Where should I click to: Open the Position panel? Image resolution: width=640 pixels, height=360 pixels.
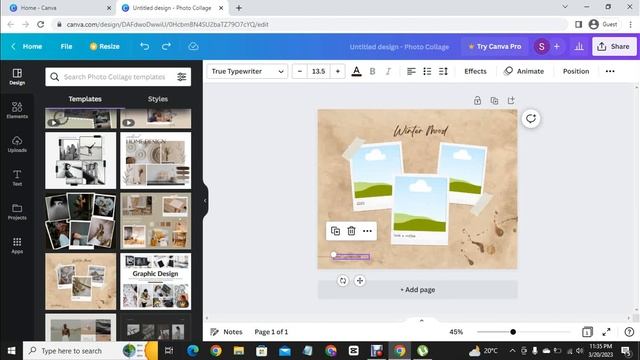point(576,71)
